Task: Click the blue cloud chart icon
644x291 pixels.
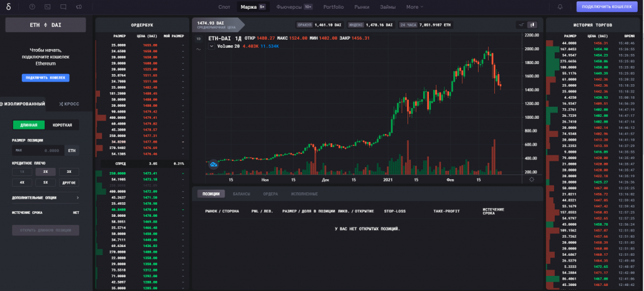Action: [x=213, y=164]
